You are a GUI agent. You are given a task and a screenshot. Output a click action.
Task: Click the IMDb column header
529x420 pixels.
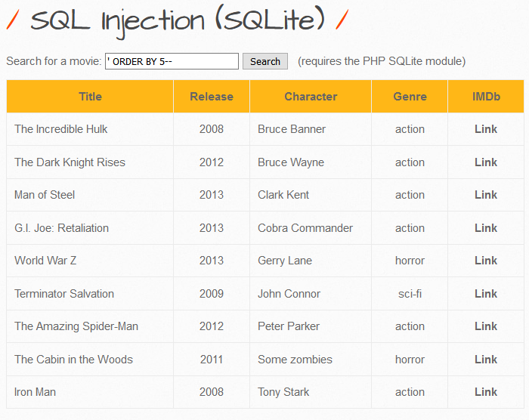486,97
